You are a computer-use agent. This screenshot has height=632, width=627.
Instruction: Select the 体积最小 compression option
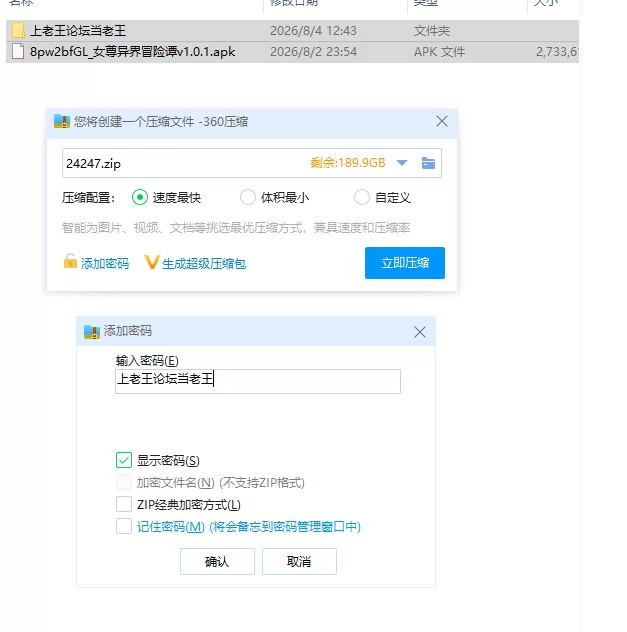247,198
